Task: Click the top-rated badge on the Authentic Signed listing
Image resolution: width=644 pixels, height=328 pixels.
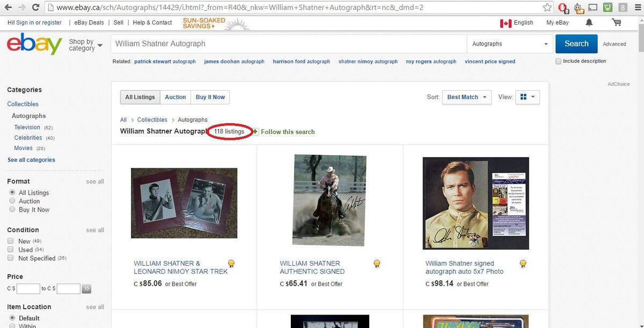Action: point(377,264)
